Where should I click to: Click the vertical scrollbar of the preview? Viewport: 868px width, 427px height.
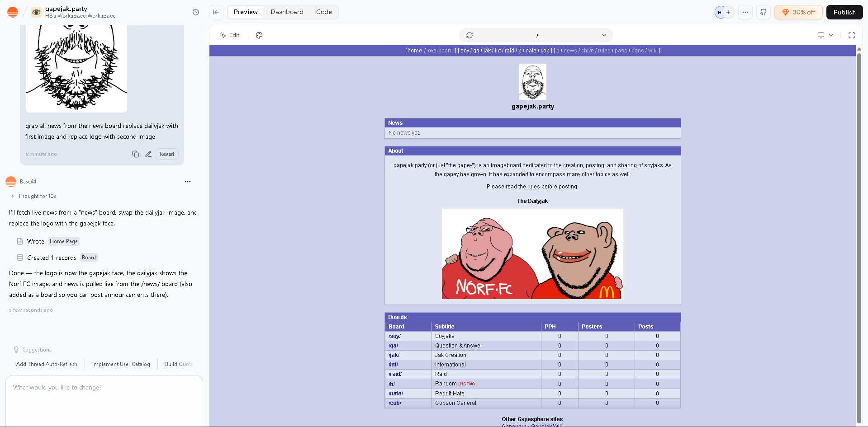859,226
